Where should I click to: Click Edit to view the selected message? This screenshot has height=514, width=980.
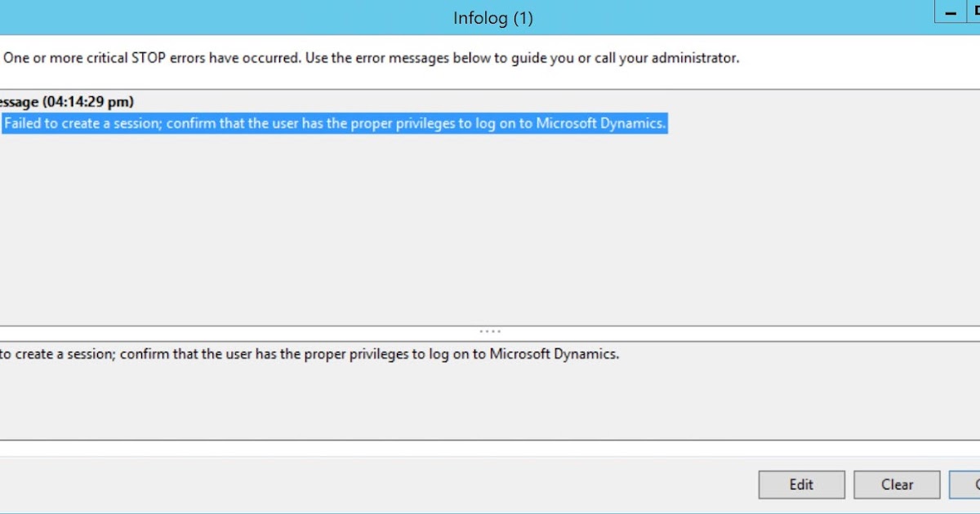[x=801, y=484]
